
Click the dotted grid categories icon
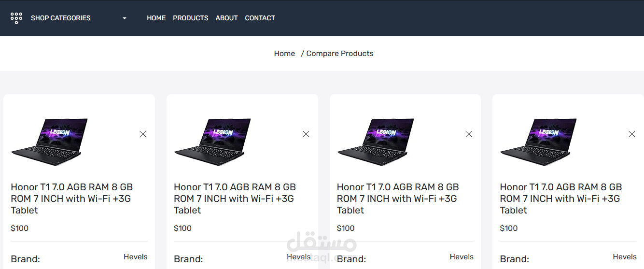(x=16, y=18)
